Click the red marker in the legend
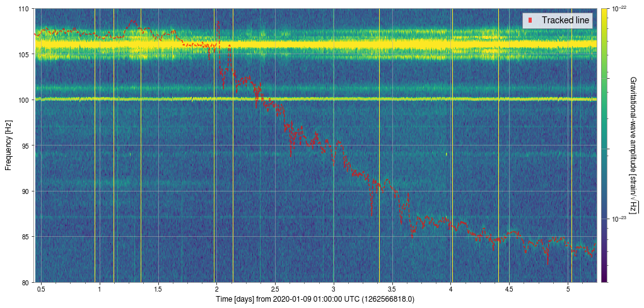 [531, 21]
